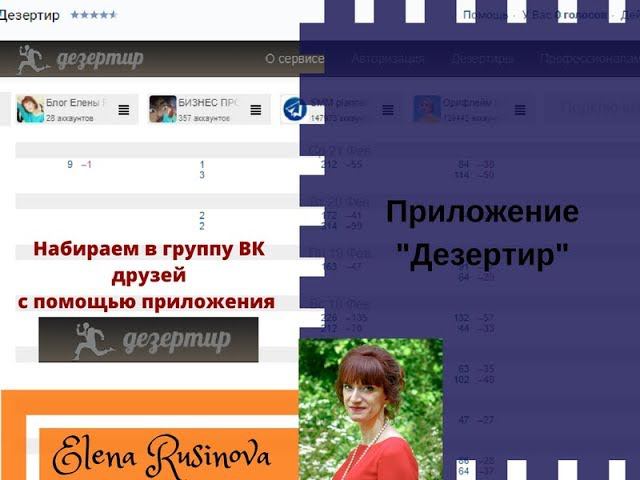
Task: Click the Помощь link at top right
Action: coord(485,16)
